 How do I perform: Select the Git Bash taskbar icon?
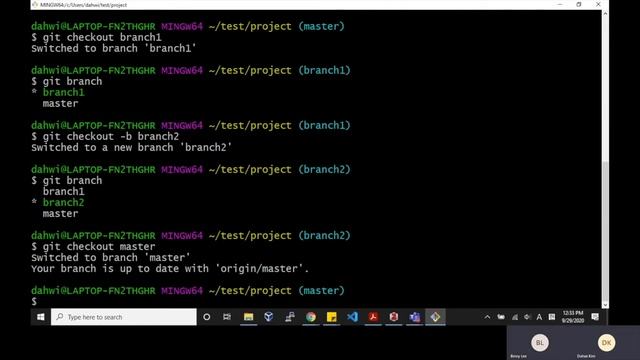point(436,317)
